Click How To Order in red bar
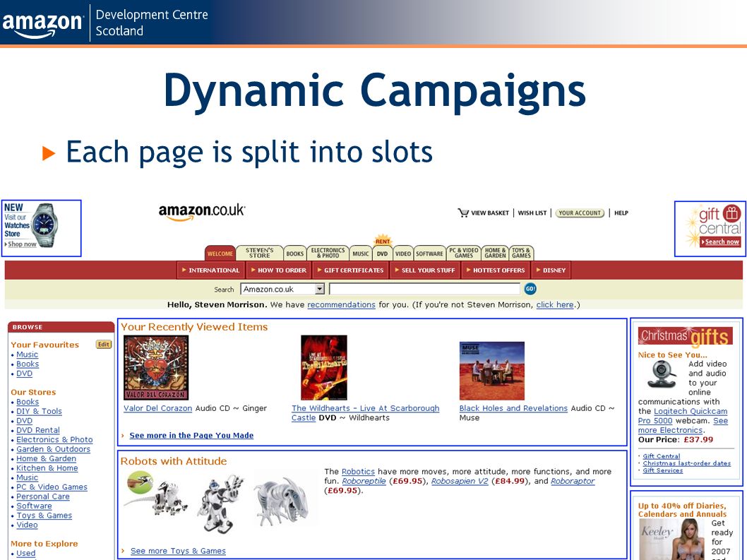The width and height of the screenshot is (747, 560). (279, 270)
